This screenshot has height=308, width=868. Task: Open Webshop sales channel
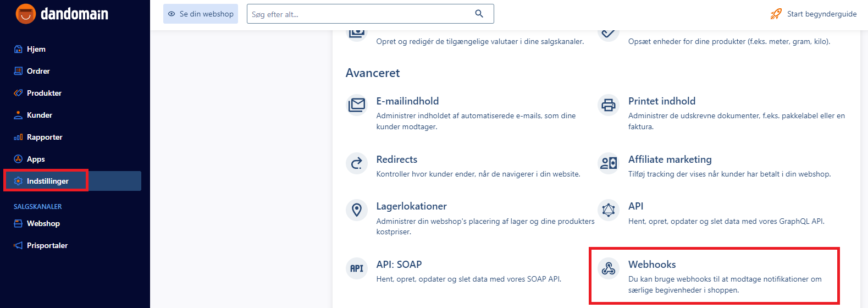[43, 223]
